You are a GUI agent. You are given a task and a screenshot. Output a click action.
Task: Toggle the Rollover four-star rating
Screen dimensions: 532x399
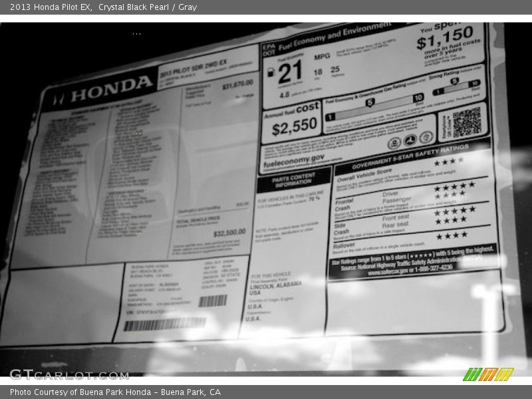pyautogui.click(x=451, y=235)
